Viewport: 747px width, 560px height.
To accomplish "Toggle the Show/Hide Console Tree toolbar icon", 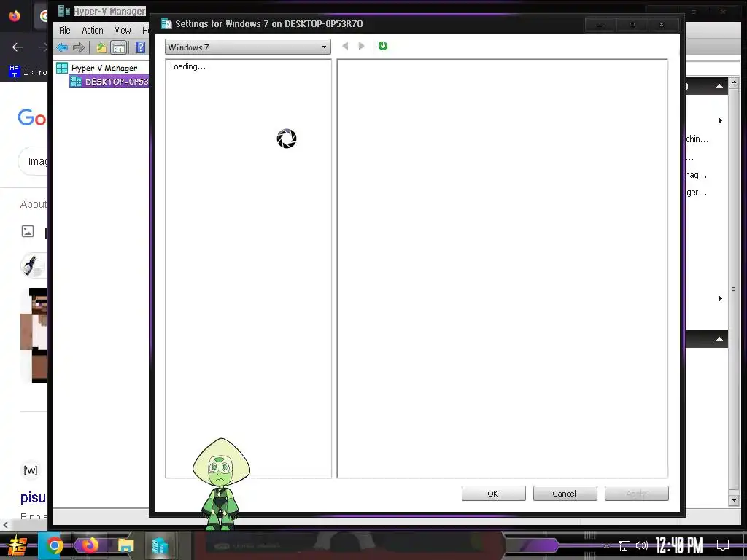I will (118, 47).
